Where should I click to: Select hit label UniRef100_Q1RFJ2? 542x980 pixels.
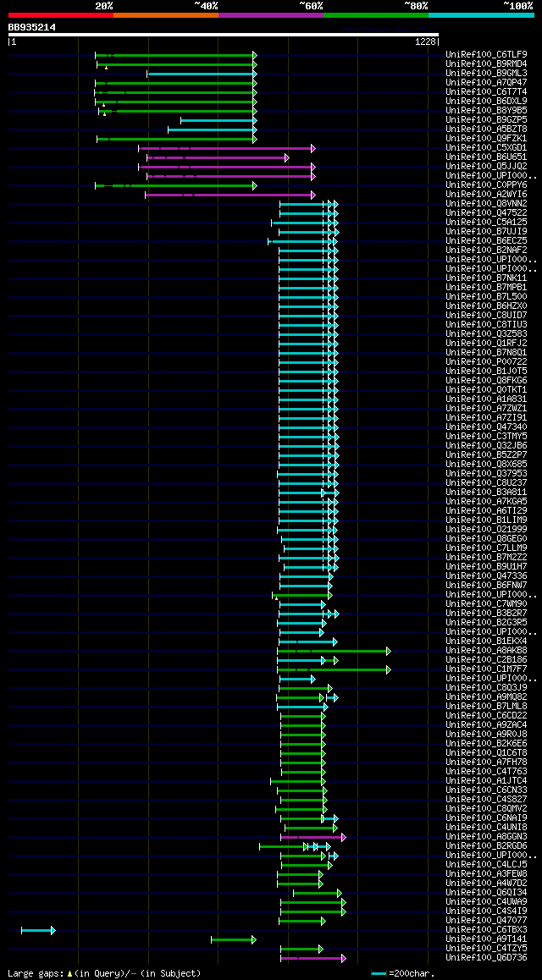[x=486, y=343]
